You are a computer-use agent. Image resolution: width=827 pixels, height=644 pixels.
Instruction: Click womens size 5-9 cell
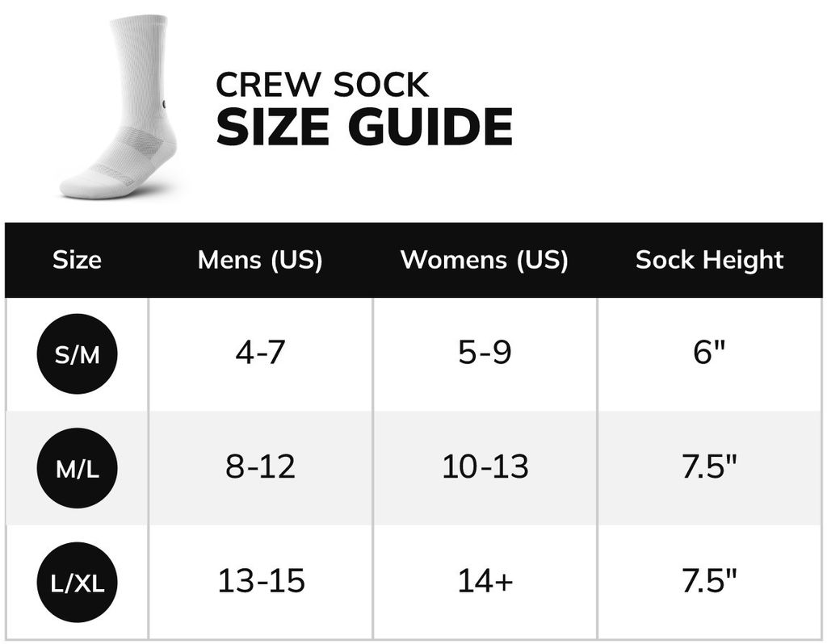click(x=485, y=353)
